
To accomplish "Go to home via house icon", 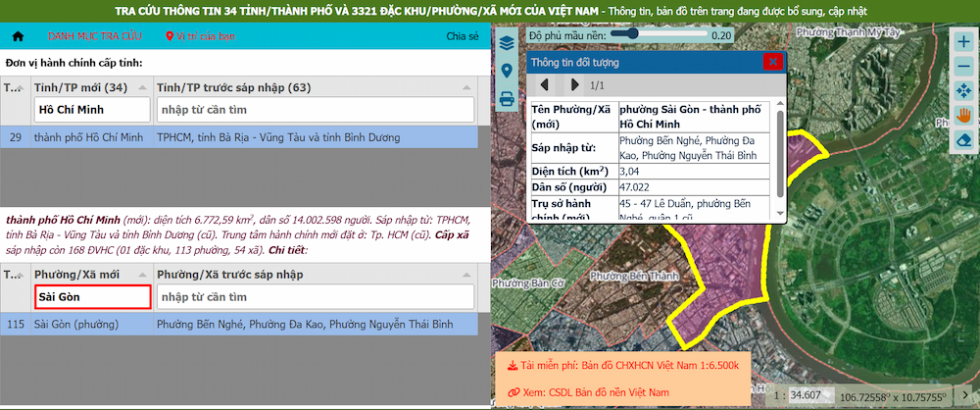I will 18,36.
